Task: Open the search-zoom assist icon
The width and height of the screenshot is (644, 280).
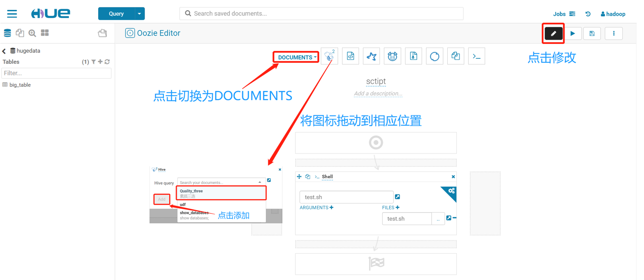Action: coord(32,33)
